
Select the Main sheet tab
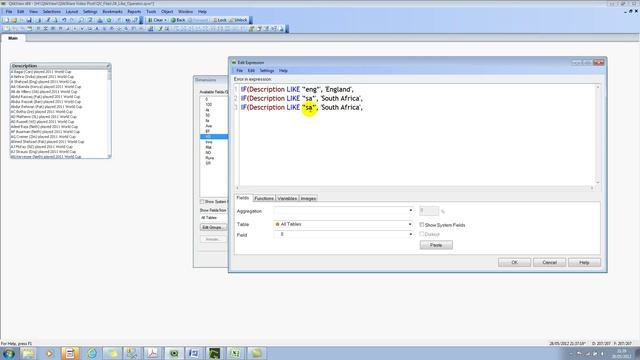pos(13,38)
